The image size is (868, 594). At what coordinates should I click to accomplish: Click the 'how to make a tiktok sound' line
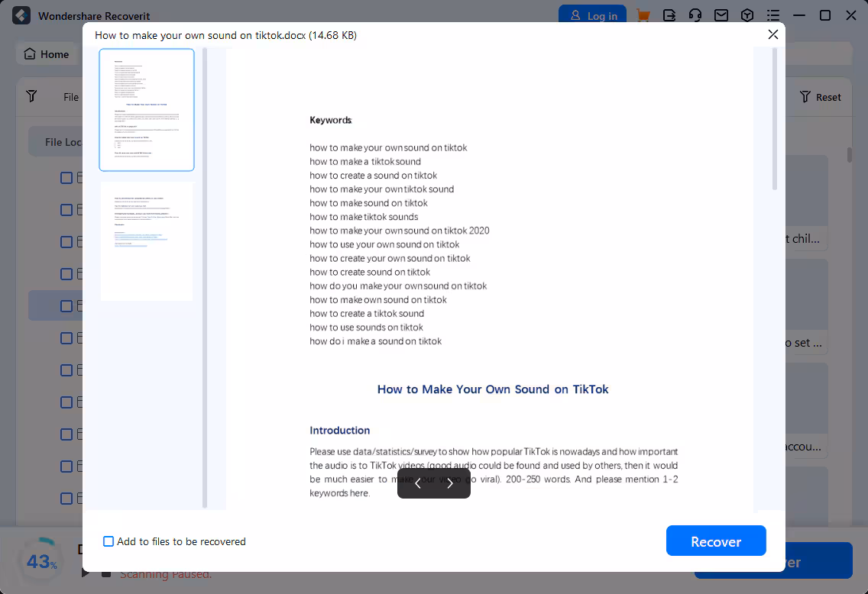365,162
